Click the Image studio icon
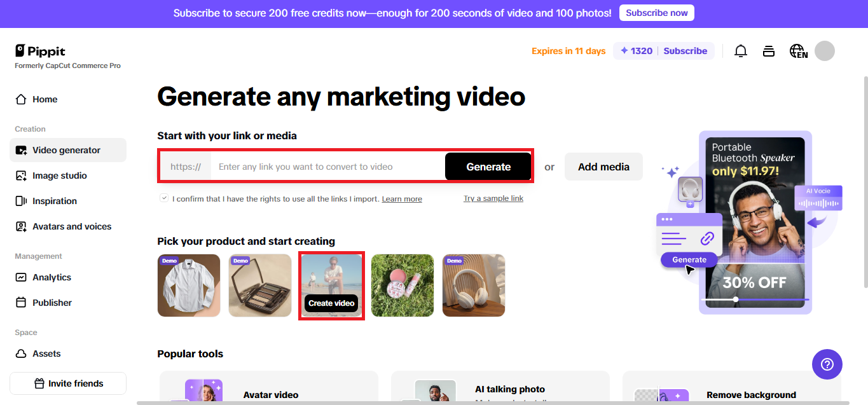 21,175
